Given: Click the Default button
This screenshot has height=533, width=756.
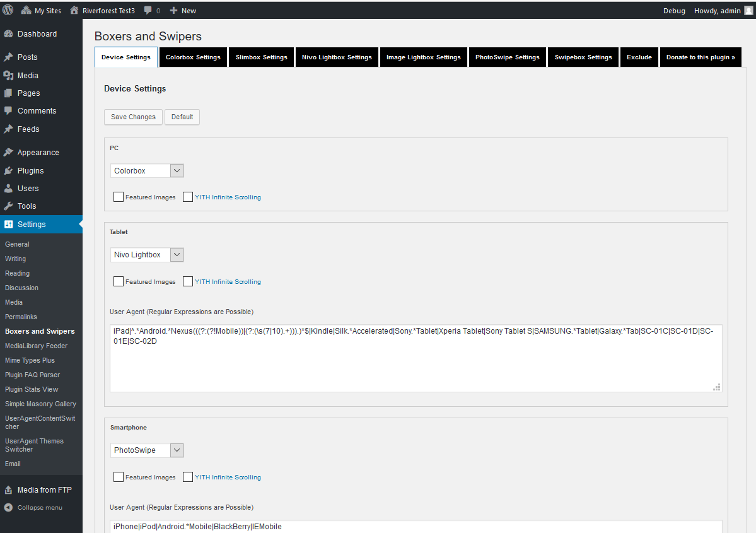Looking at the screenshot, I should click(182, 117).
